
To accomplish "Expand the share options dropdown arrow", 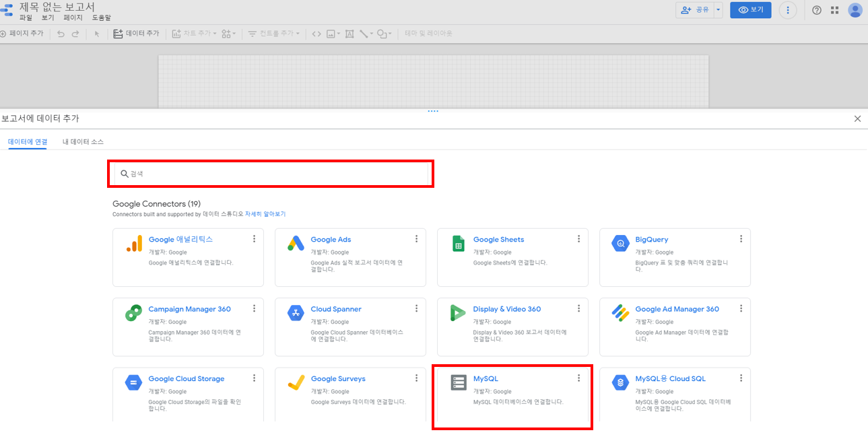I will point(718,10).
